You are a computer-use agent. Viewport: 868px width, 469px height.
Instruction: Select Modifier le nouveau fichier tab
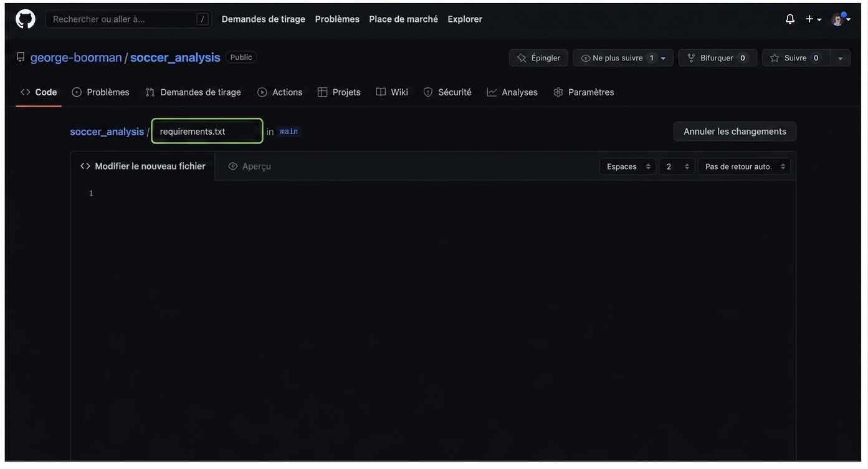[143, 167]
